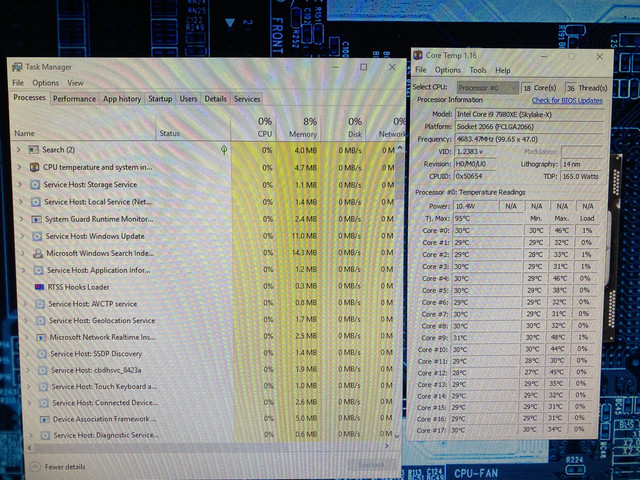Click scroll up arrow of process list

400,148
